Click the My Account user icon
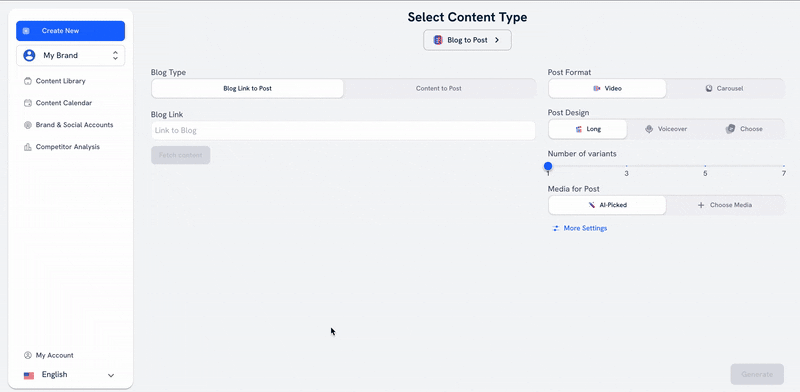The width and height of the screenshot is (800, 392). point(28,355)
